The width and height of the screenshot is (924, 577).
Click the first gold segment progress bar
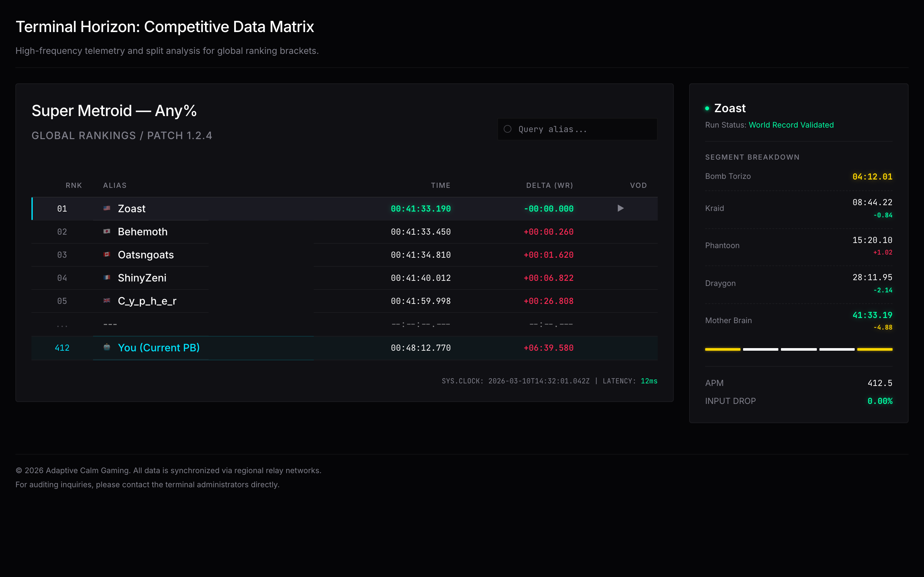pos(723,349)
